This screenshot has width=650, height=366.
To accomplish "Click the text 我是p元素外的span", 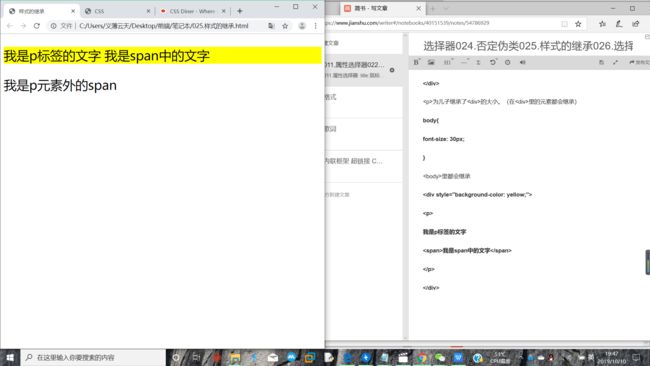I will pyautogui.click(x=60, y=85).
